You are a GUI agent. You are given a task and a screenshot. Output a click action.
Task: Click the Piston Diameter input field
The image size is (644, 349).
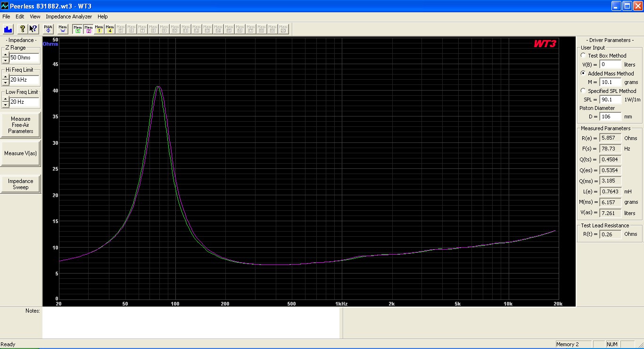point(611,116)
